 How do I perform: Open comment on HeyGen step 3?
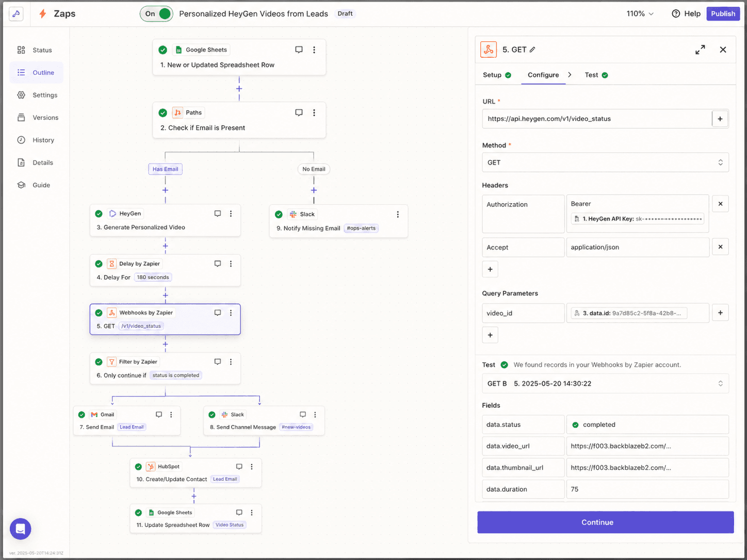click(x=218, y=213)
